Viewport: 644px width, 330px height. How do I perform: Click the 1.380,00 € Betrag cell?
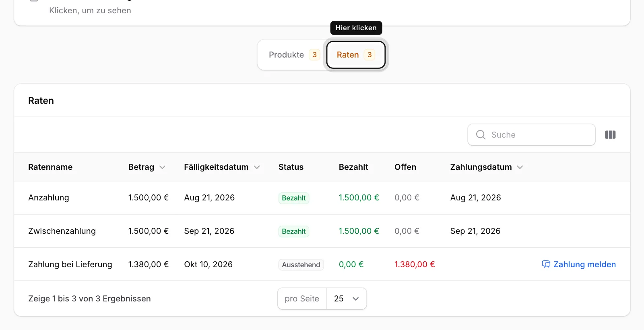[x=149, y=264]
